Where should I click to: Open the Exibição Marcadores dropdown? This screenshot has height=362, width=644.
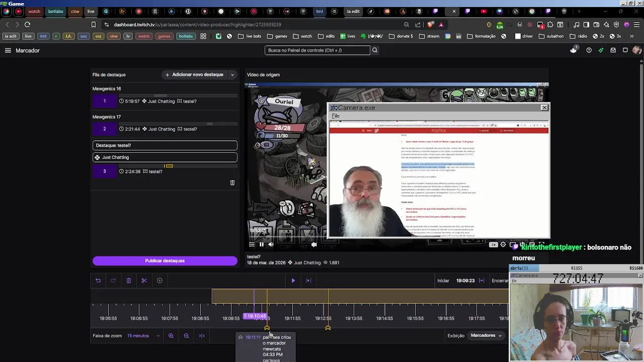click(x=487, y=335)
